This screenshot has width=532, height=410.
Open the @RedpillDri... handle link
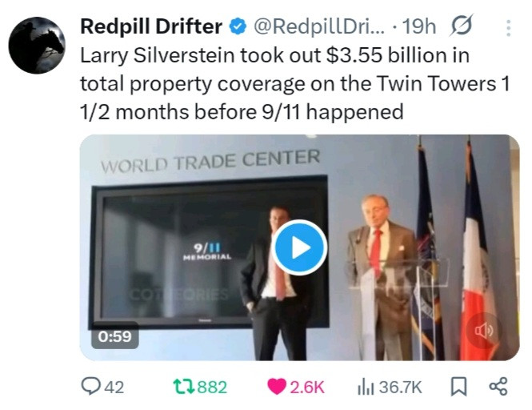click(x=319, y=26)
